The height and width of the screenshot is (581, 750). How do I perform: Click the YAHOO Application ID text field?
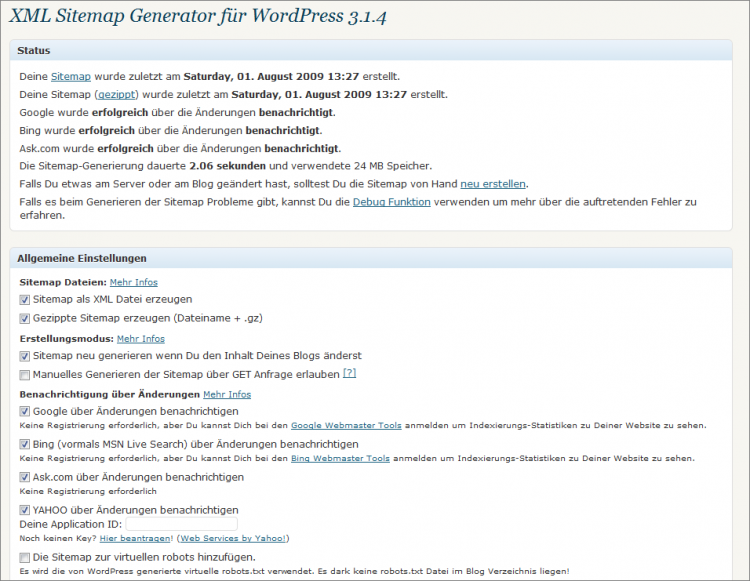click(181, 524)
